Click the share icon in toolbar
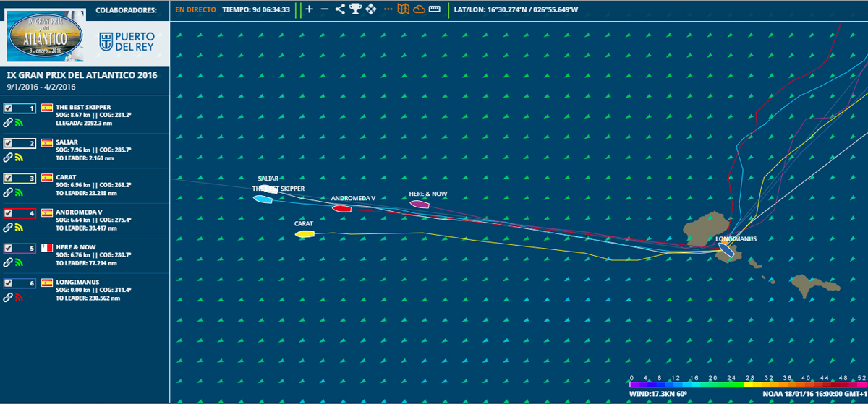The image size is (868, 404). (x=340, y=9)
